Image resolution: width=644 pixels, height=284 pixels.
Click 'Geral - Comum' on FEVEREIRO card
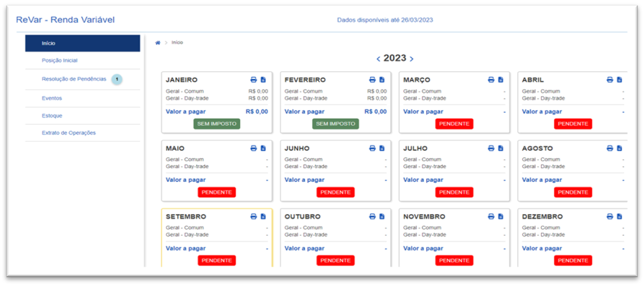click(x=304, y=91)
